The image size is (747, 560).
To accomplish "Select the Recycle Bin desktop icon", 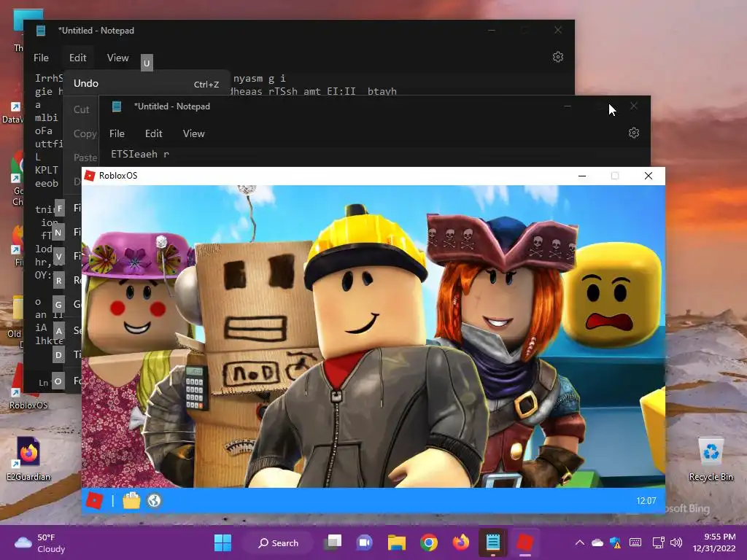I will coord(711,459).
